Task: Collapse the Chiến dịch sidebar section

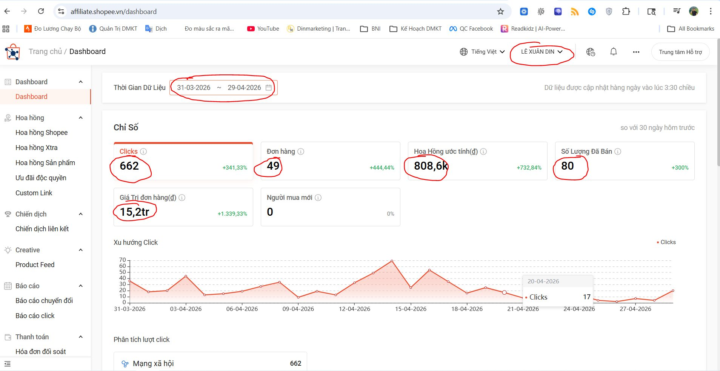Action: [x=81, y=214]
